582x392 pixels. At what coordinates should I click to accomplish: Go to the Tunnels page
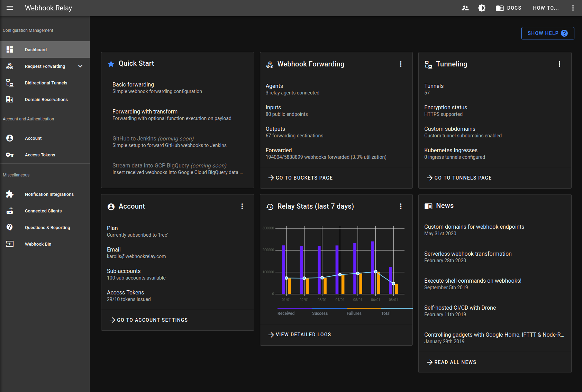[x=459, y=177]
